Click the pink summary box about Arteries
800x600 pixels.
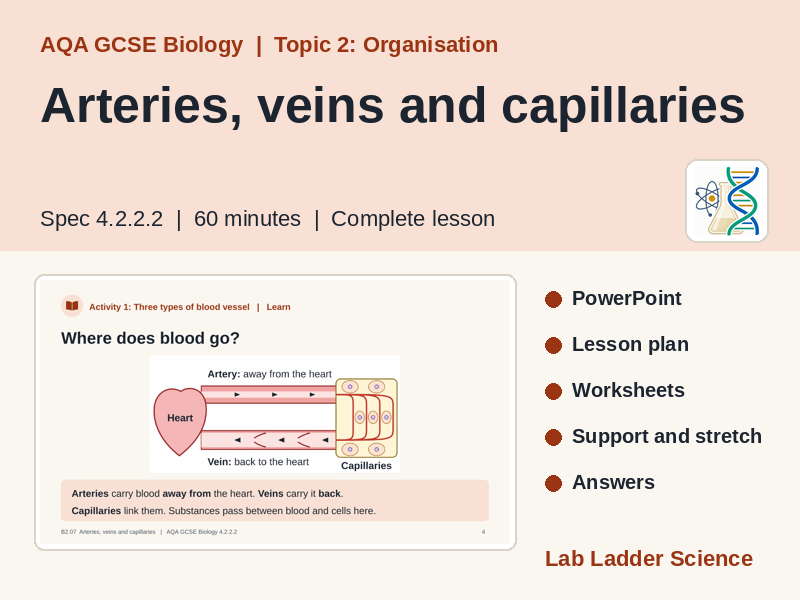(x=275, y=501)
